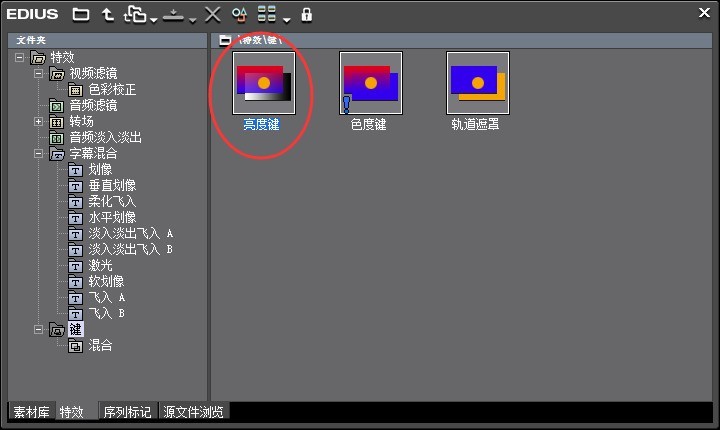The width and height of the screenshot is (720, 430).
Task: Click the view mode grid icon
Action: pos(267,14)
